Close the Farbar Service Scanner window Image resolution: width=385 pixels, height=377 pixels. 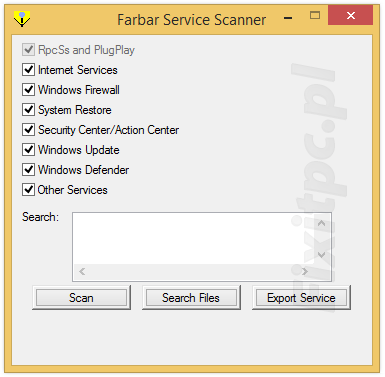pos(350,15)
